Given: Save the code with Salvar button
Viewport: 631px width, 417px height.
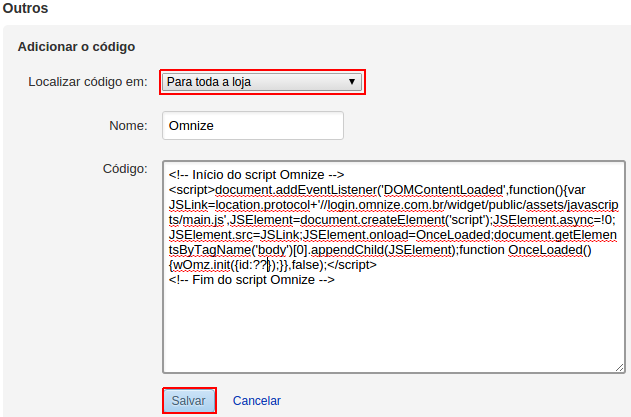Looking at the screenshot, I should click(x=189, y=400).
